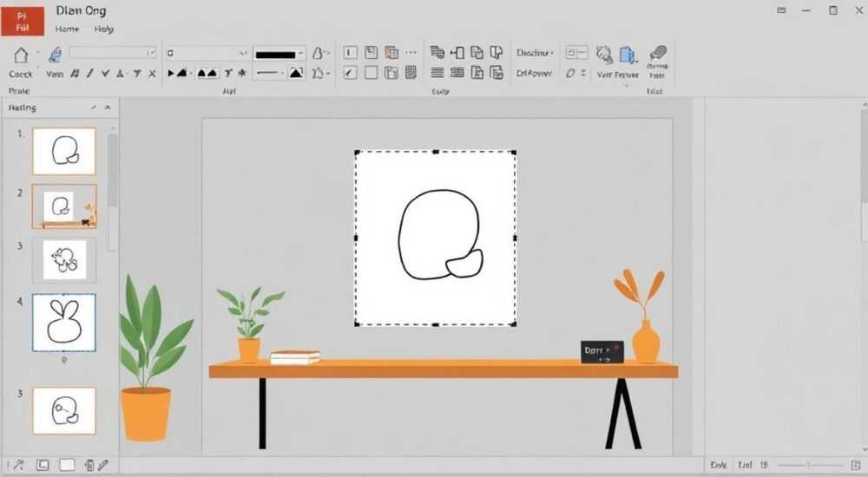
Task: Click the distribute rows icon
Action: click(457, 73)
